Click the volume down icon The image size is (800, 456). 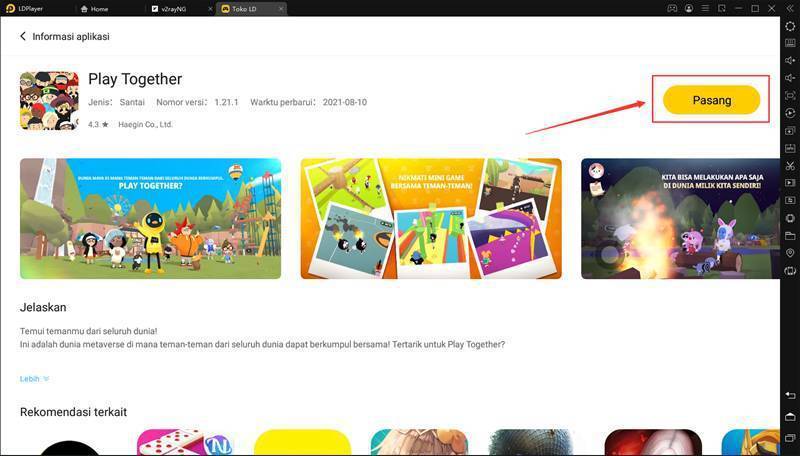(x=790, y=78)
